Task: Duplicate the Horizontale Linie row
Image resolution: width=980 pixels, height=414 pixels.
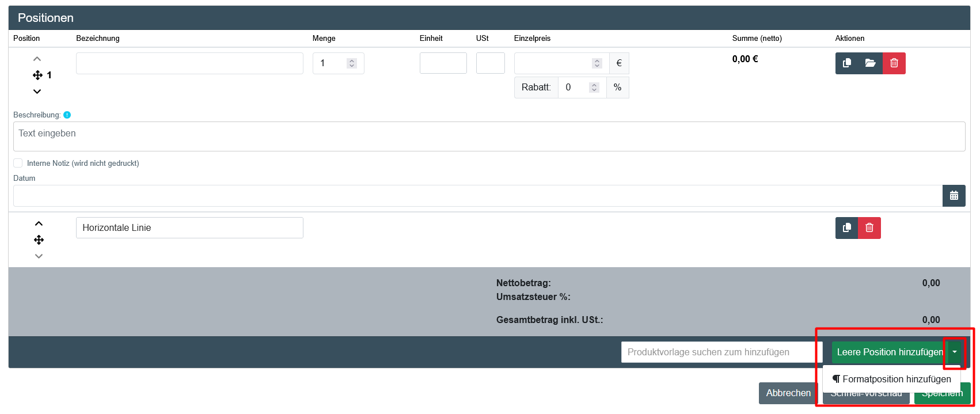Action: (x=847, y=228)
